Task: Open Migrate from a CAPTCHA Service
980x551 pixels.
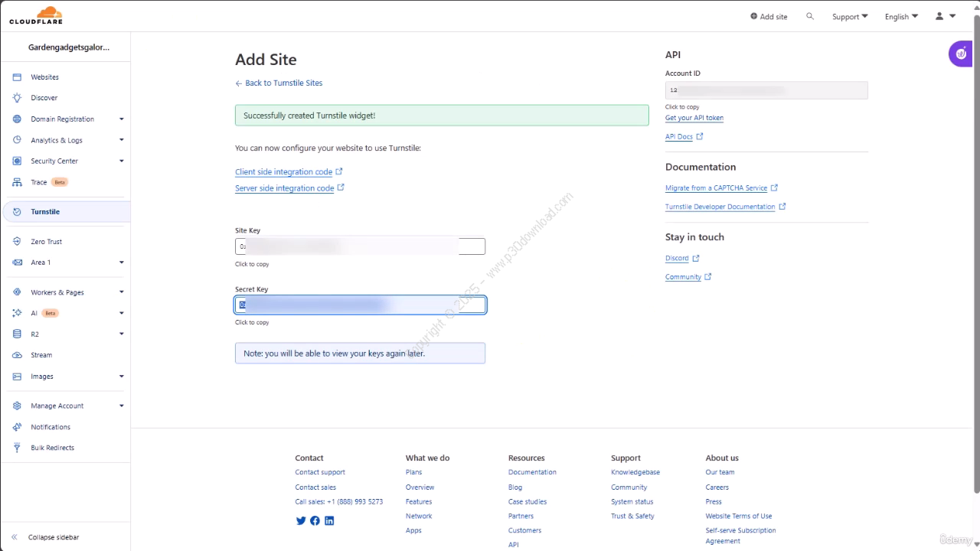Action: [x=721, y=188]
